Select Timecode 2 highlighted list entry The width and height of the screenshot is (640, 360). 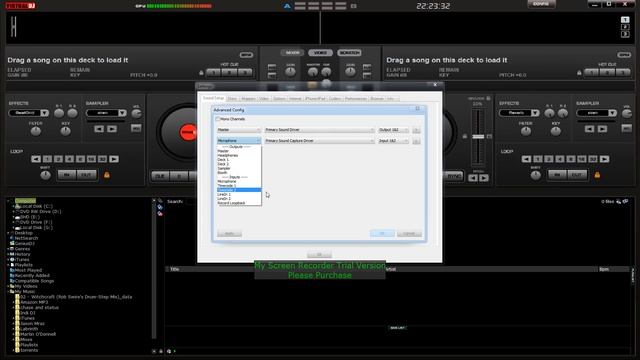[x=239, y=190]
